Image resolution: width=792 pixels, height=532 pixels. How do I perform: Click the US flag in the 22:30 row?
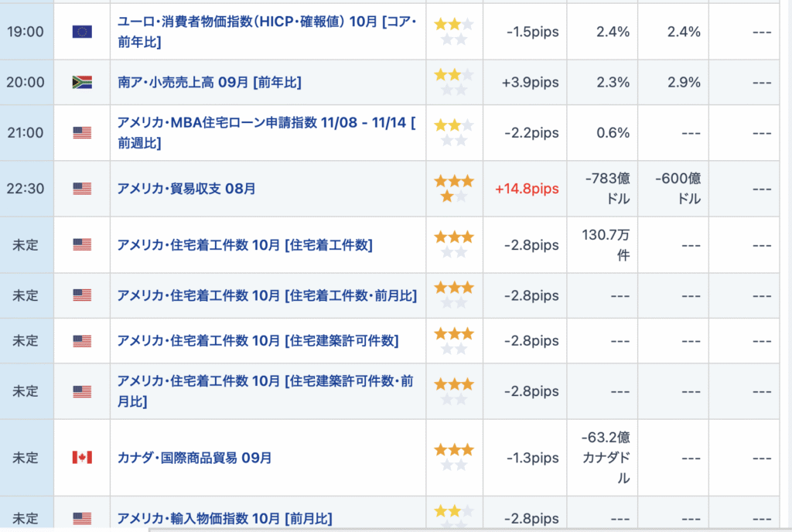(82, 188)
